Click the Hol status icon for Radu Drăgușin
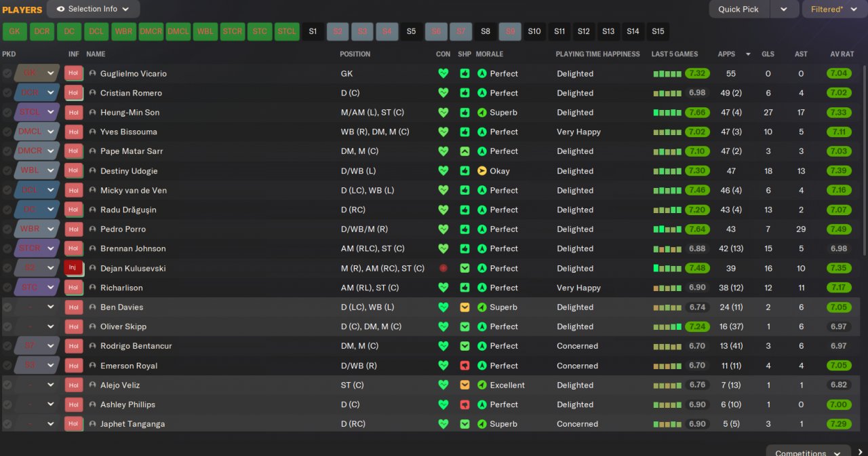 click(x=73, y=210)
